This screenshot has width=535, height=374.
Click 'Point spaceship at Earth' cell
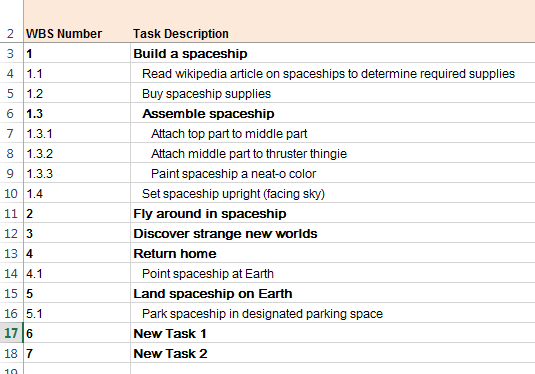(x=333, y=273)
